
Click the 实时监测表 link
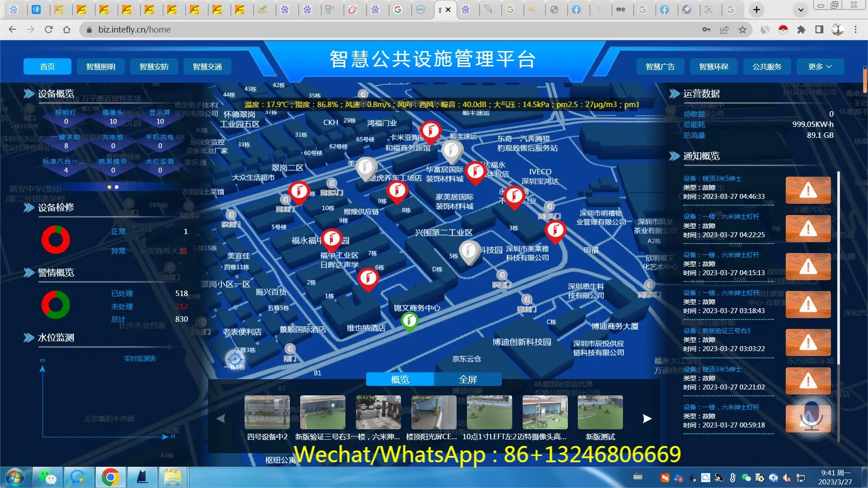[x=140, y=359]
